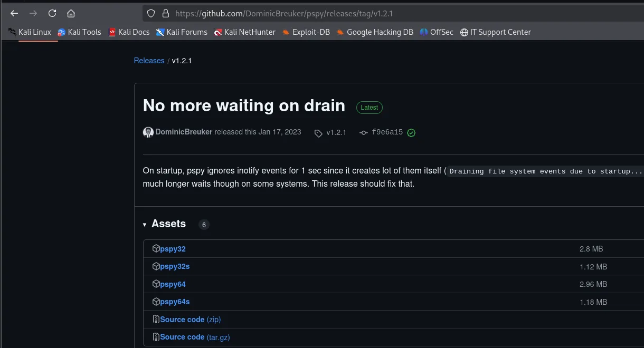
Task: Go back with the browser back arrow
Action: (14, 13)
